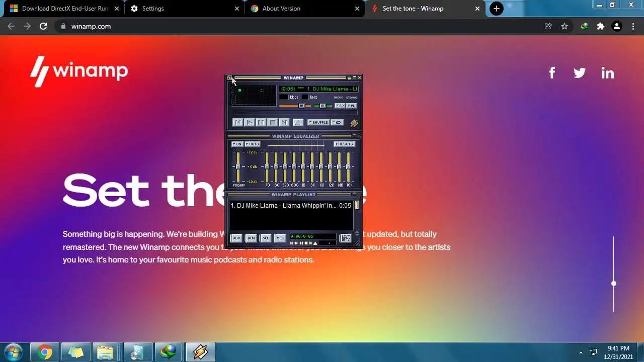Click the 12K equalizer band slider
The height and width of the screenshot is (362, 644).
tap(330, 167)
